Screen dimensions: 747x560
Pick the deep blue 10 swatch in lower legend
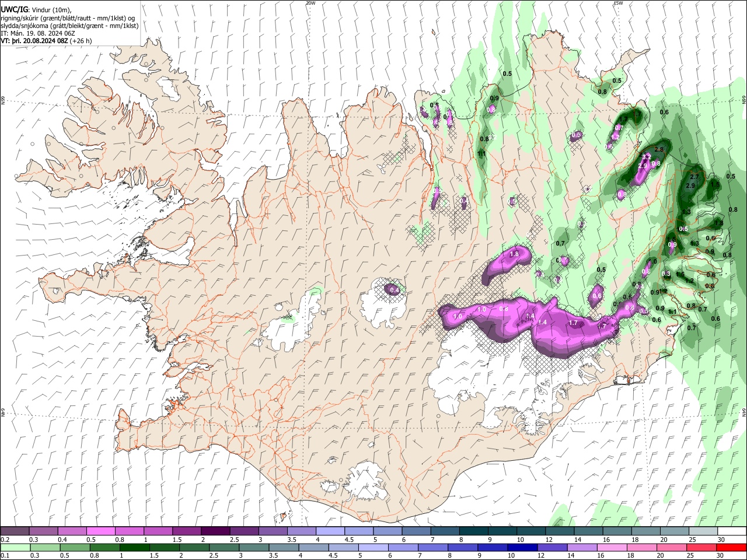[522, 547]
